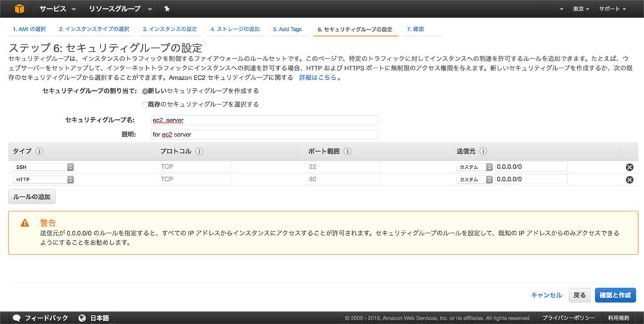This screenshot has height=324, width=644.
Task: Switch to 2. インスタンスタイプの選択 step
Action: pyautogui.click(x=94, y=30)
